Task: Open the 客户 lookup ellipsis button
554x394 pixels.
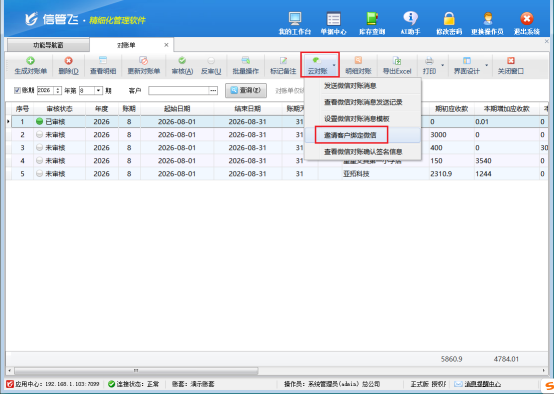Action: [213, 91]
